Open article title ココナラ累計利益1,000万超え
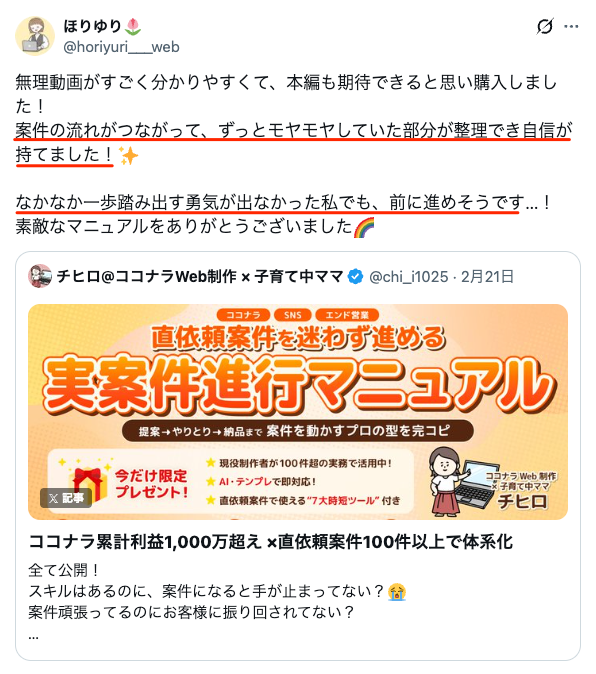This screenshot has width=596, height=674. tap(270, 542)
